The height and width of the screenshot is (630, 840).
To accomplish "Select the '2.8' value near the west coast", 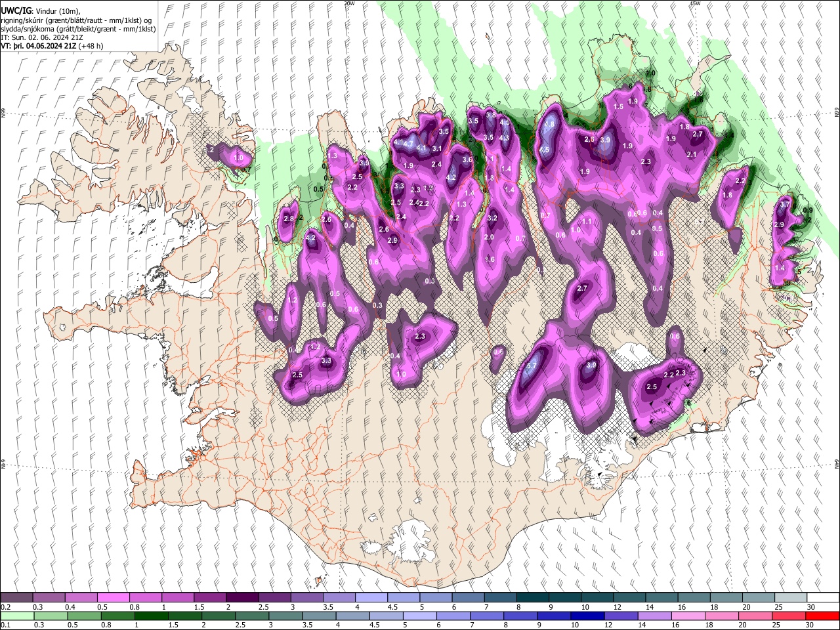I will 289,219.
